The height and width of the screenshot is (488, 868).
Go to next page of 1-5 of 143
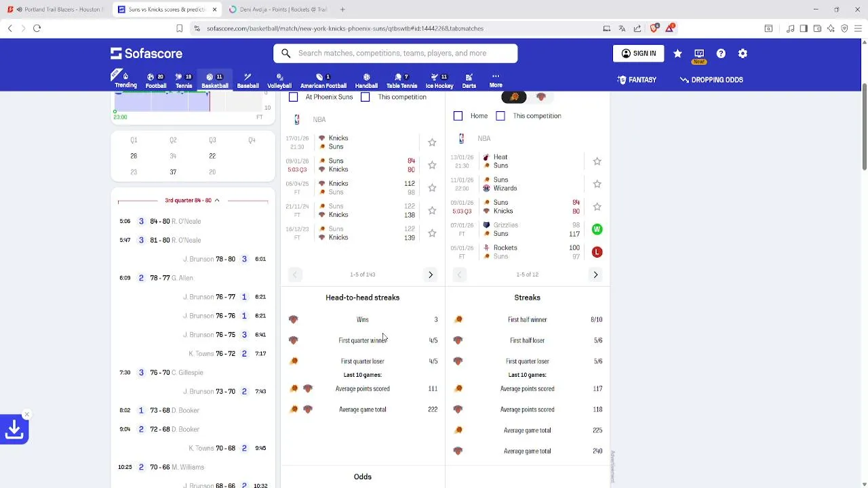(x=430, y=274)
